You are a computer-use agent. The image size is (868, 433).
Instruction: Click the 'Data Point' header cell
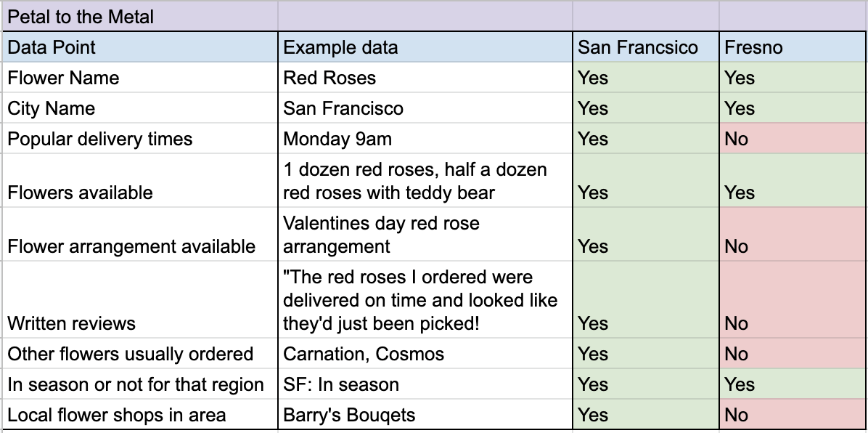coord(140,47)
